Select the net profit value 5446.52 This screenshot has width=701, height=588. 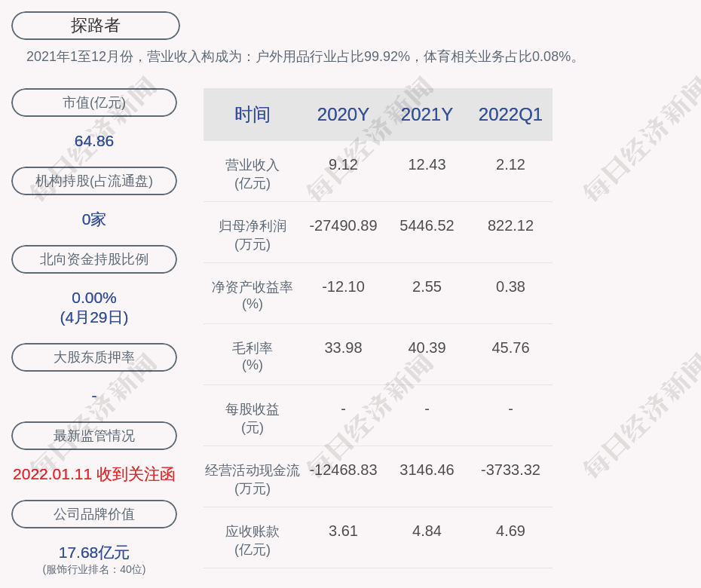[427, 225]
